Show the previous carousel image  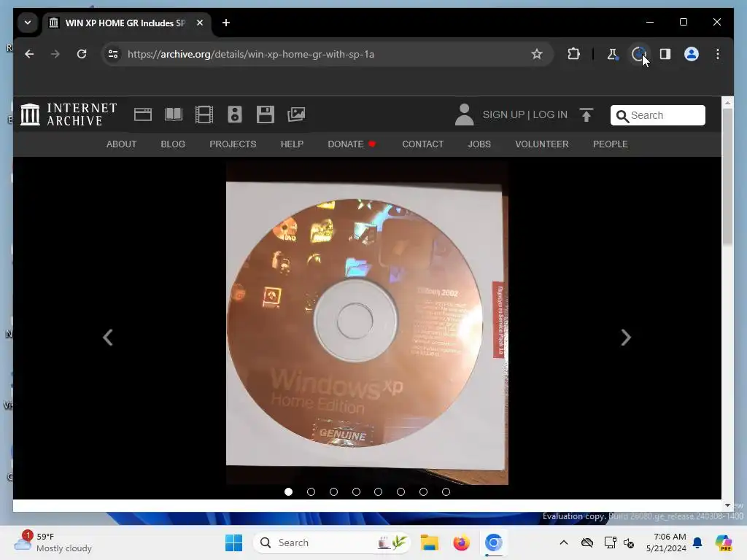tap(108, 338)
